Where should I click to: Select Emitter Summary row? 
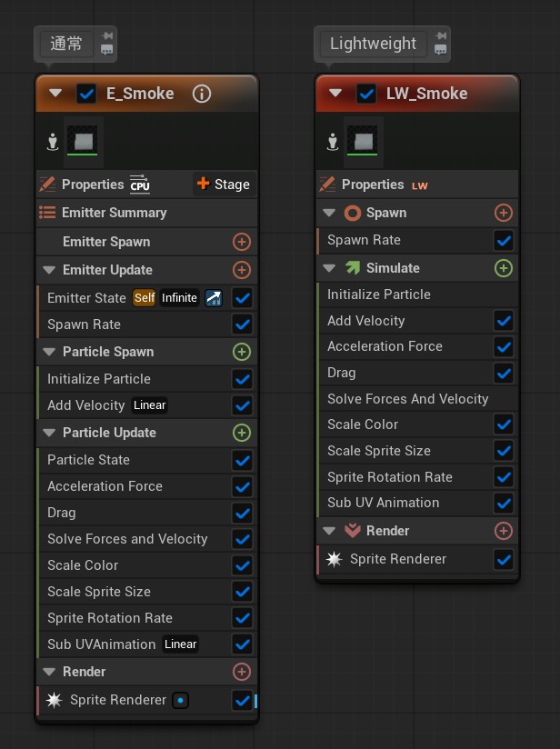pyautogui.click(x=114, y=213)
